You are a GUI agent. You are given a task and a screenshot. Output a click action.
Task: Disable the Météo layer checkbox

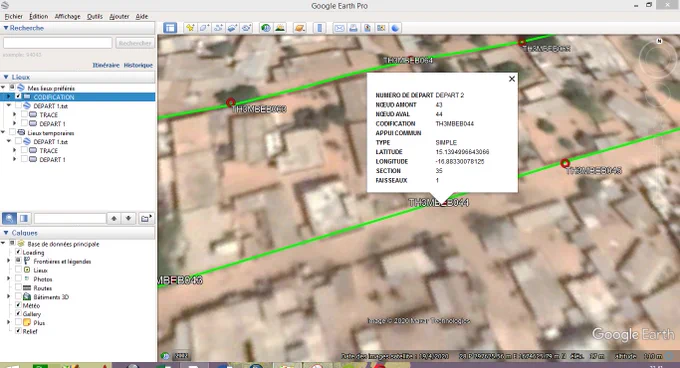pyautogui.click(x=18, y=305)
